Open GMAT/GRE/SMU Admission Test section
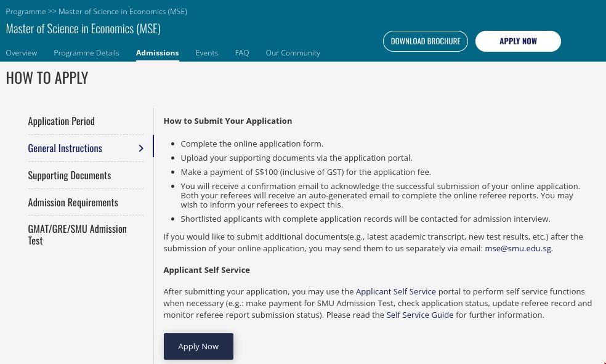The height and width of the screenshot is (364, 606). [x=77, y=235]
